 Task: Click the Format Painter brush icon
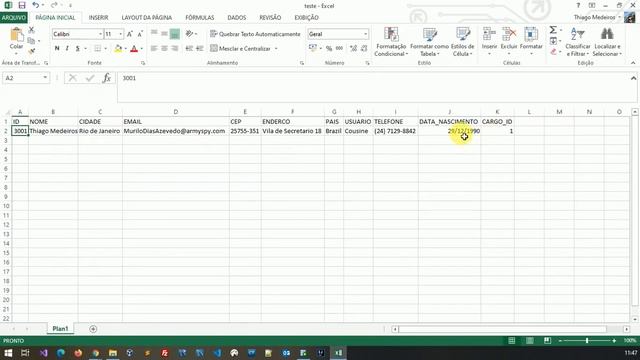click(31, 51)
